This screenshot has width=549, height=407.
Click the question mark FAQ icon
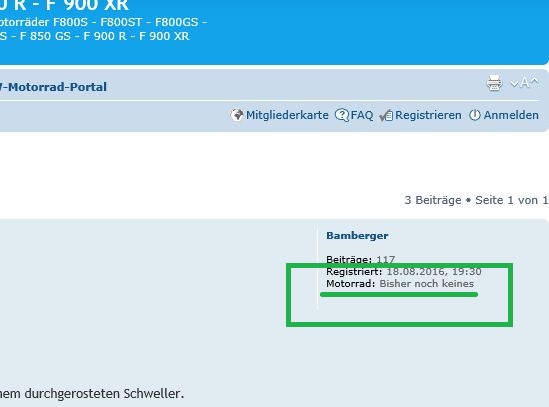[342, 115]
